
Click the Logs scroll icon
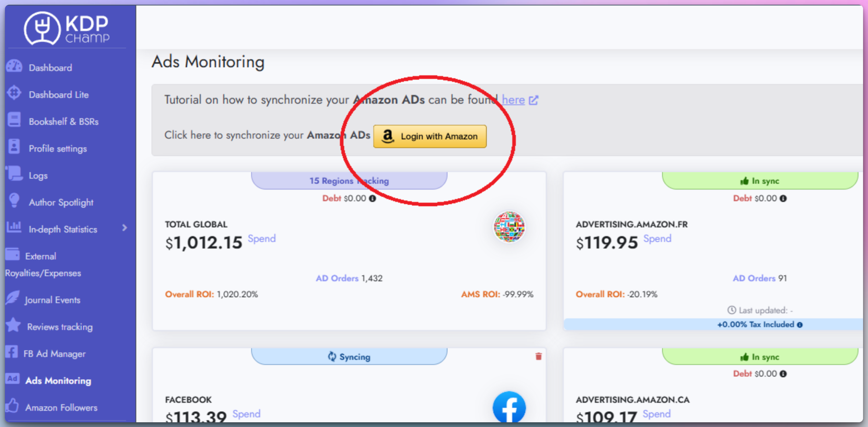pos(14,173)
